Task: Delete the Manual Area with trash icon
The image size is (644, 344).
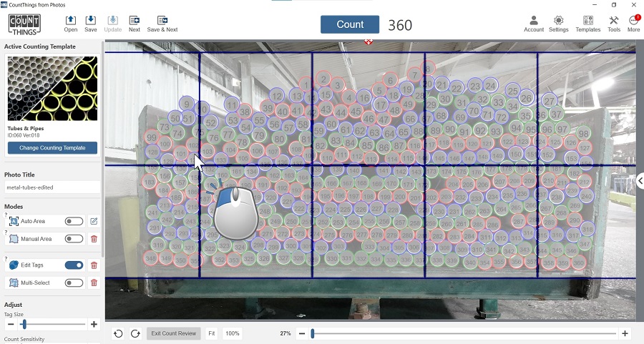Action: tap(94, 239)
